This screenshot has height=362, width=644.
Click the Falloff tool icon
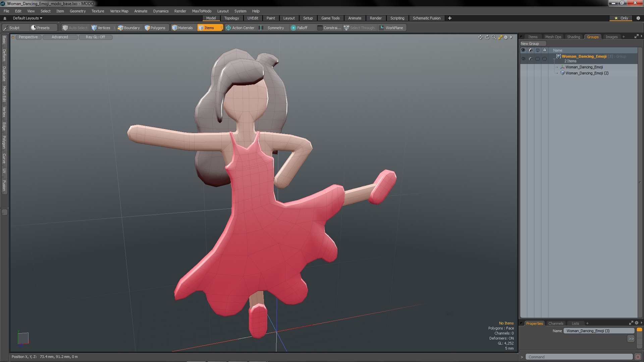click(x=292, y=28)
